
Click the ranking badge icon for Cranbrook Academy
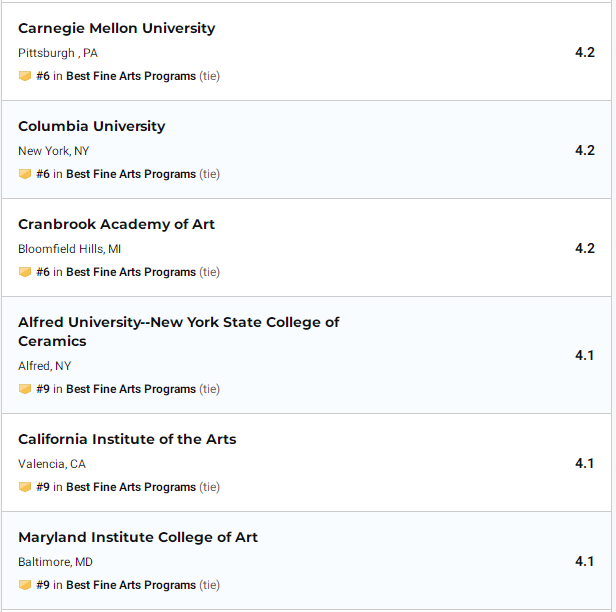[x=25, y=272]
